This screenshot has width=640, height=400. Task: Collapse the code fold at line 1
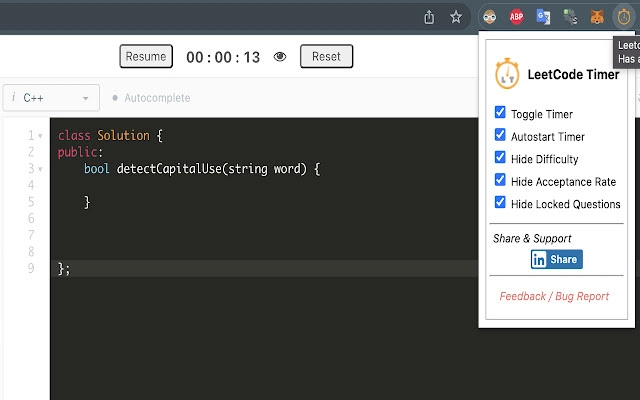pos(40,136)
